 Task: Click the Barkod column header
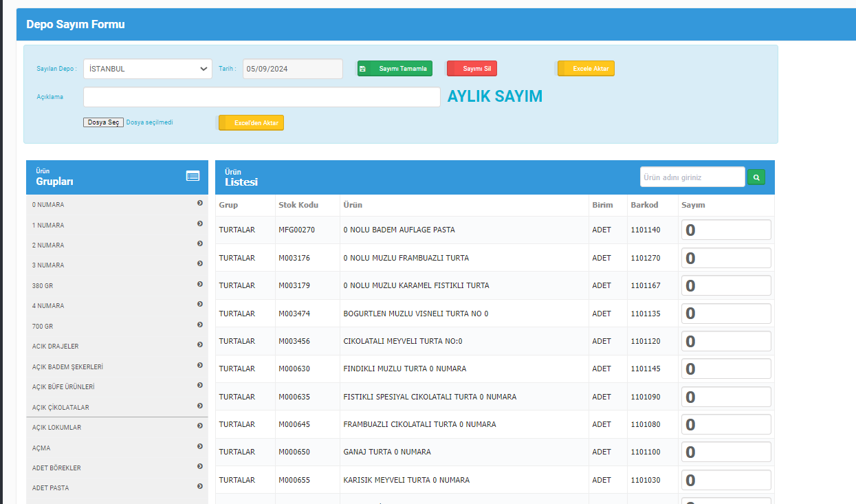644,205
